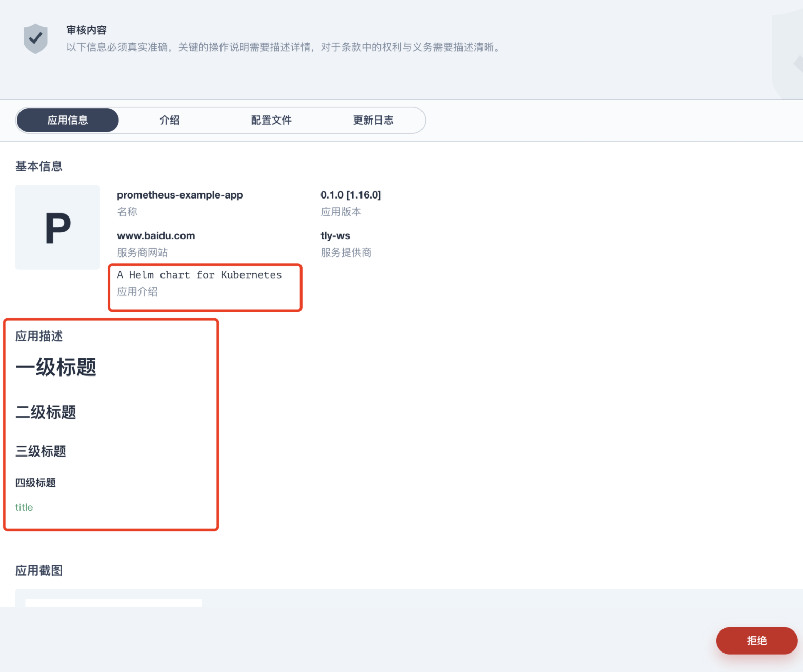Click the 一级标题 heading
This screenshot has height=672, width=803.
[56, 366]
